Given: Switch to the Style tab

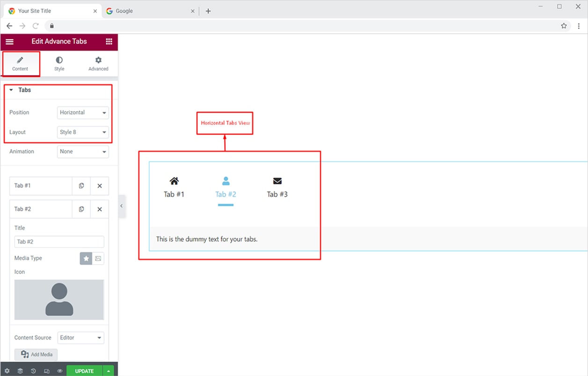Looking at the screenshot, I should (59, 64).
